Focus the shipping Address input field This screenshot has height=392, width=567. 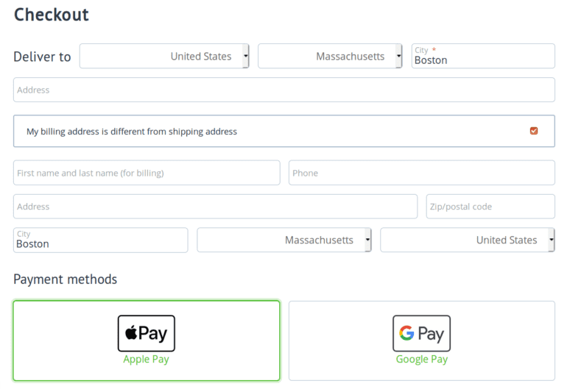[x=283, y=90]
